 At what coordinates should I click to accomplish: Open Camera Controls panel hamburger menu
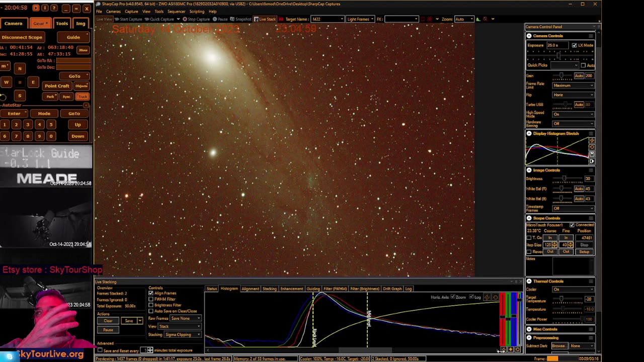tap(591, 36)
